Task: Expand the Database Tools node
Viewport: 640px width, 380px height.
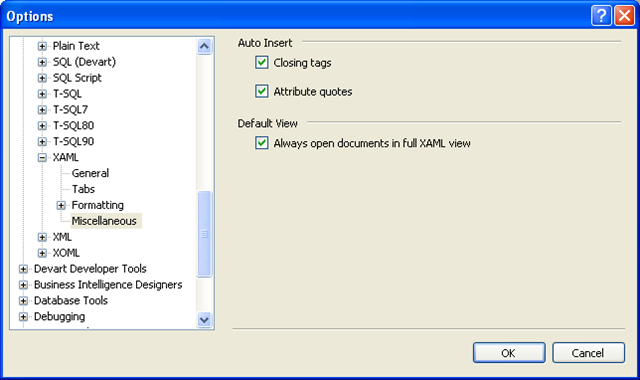Action: 23,300
